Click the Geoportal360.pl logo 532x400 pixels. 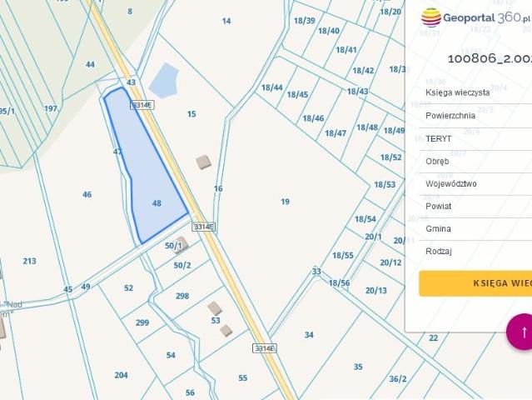(x=475, y=17)
